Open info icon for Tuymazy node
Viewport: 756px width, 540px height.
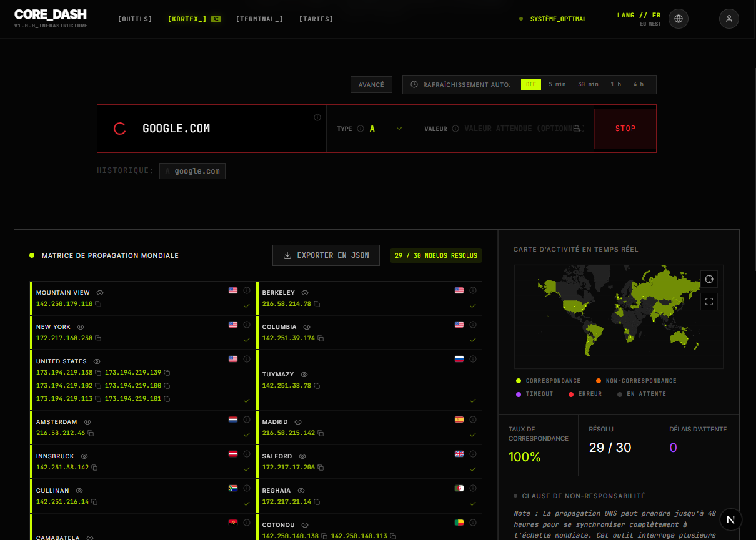(473, 359)
